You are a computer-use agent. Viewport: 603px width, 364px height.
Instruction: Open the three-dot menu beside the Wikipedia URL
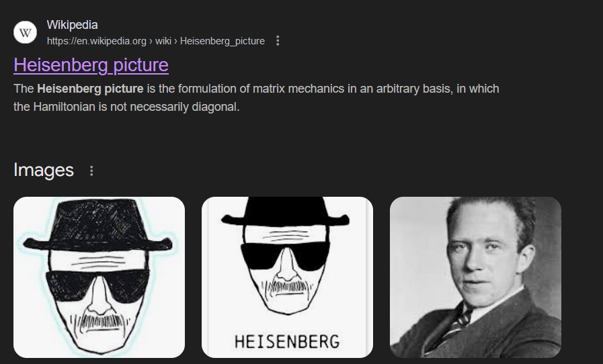pos(278,41)
